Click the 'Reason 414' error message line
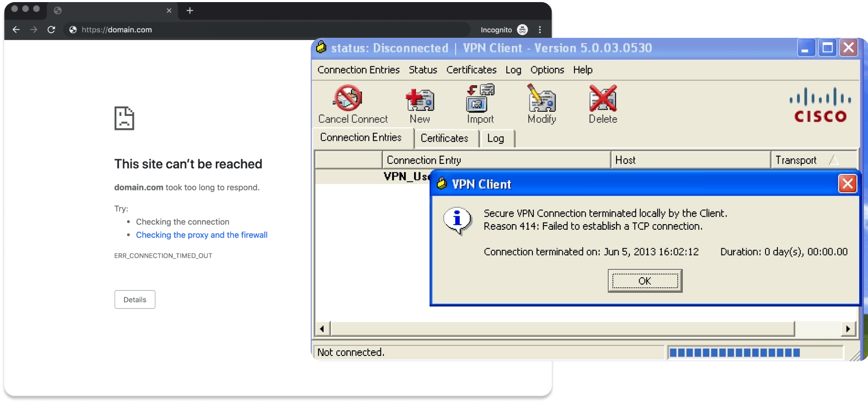The width and height of the screenshot is (868, 402). [593, 226]
